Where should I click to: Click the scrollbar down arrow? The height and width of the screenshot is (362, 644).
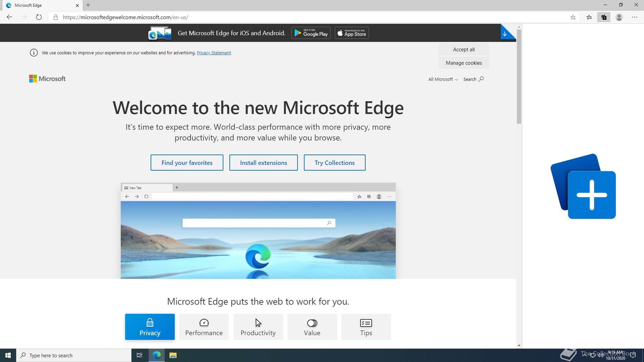[519, 346]
